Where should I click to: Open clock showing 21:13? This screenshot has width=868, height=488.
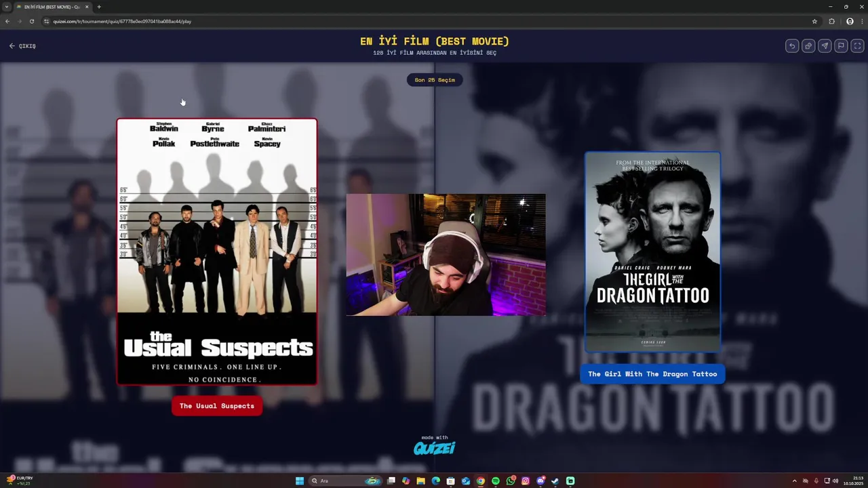(854, 481)
